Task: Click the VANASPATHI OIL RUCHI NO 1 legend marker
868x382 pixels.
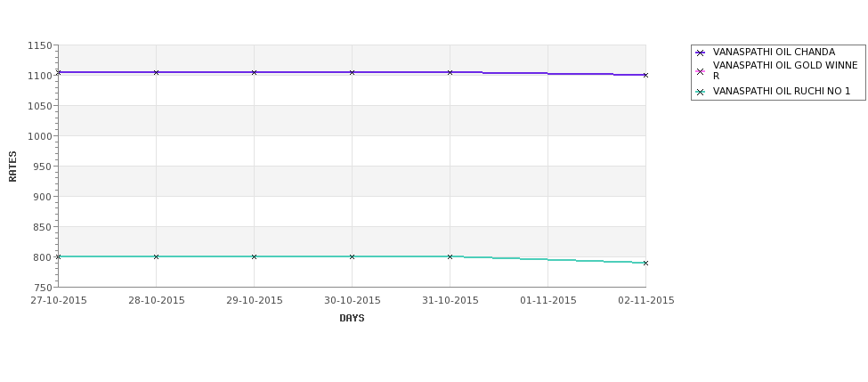Action: [701, 92]
